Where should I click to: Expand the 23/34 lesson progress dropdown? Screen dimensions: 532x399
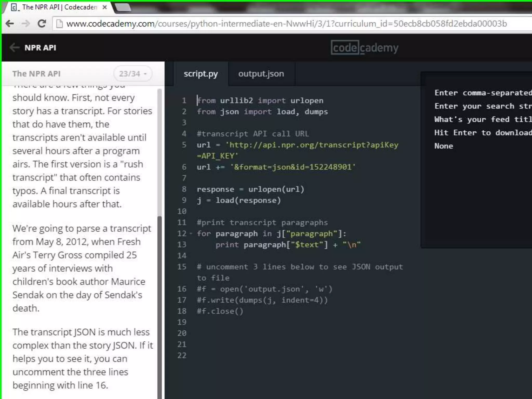133,74
